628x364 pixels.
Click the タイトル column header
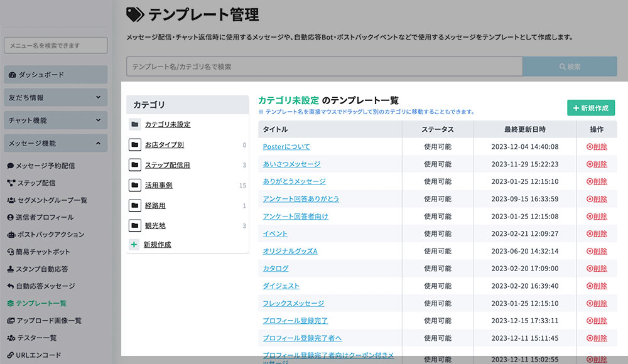point(330,129)
